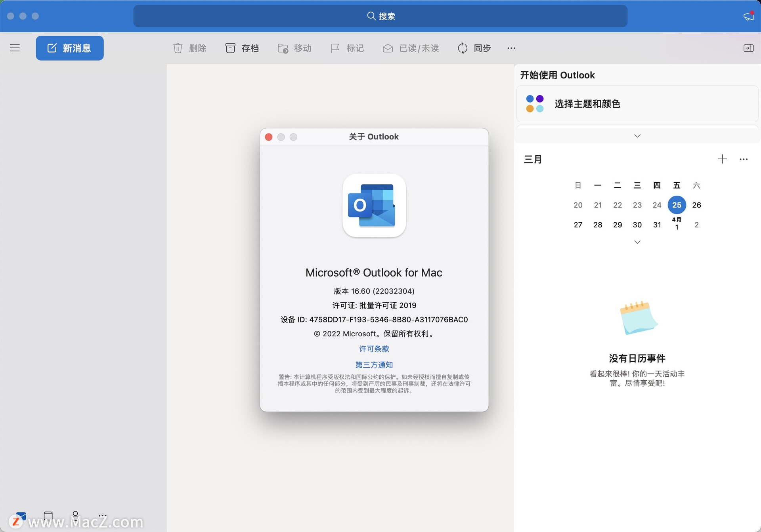Toggle the sidebar with the hamburger icon

pyautogui.click(x=15, y=48)
